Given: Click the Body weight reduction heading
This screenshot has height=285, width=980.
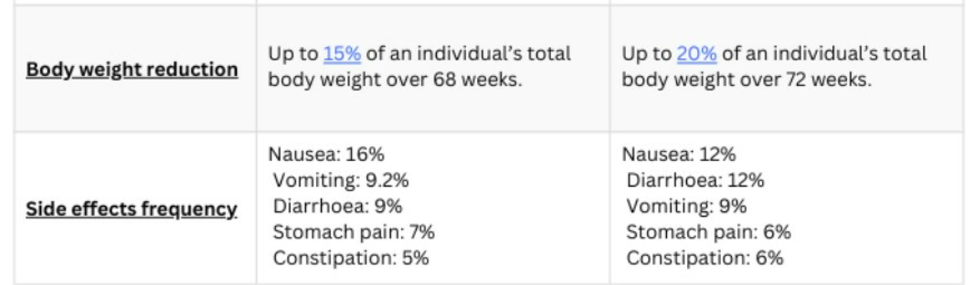Looking at the screenshot, I should click(132, 69).
